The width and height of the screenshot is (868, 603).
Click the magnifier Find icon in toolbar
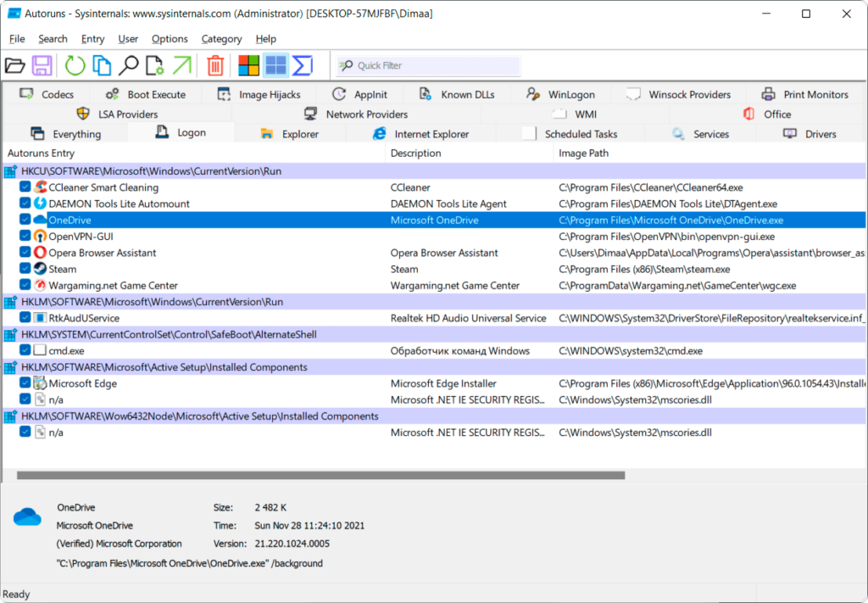(128, 65)
